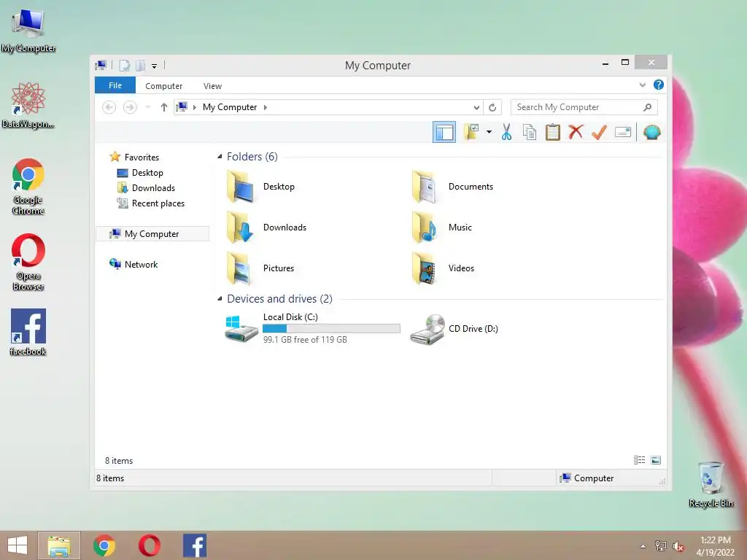Collapse the Folders (6) group

pos(220,157)
